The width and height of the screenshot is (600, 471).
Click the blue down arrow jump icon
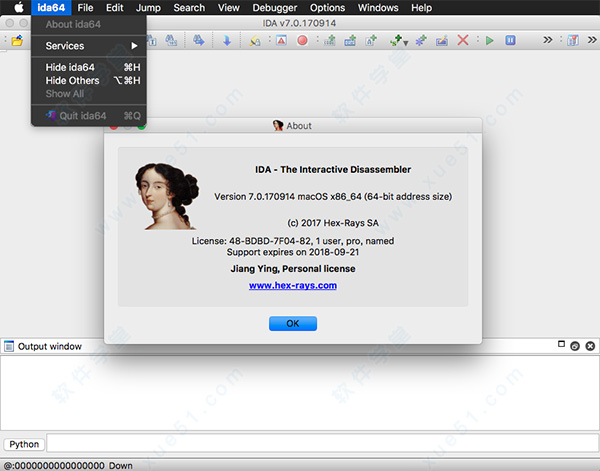coord(227,41)
